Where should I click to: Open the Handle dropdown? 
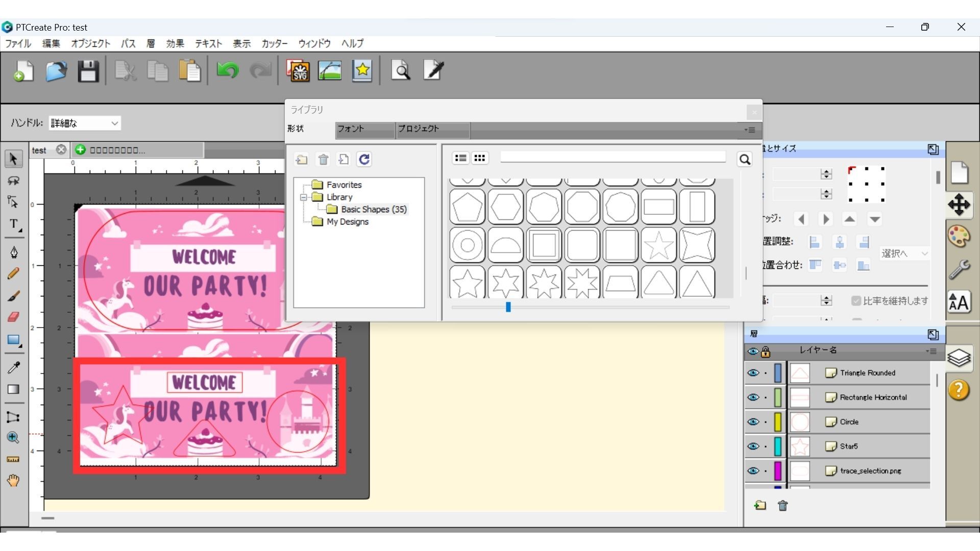pyautogui.click(x=85, y=123)
